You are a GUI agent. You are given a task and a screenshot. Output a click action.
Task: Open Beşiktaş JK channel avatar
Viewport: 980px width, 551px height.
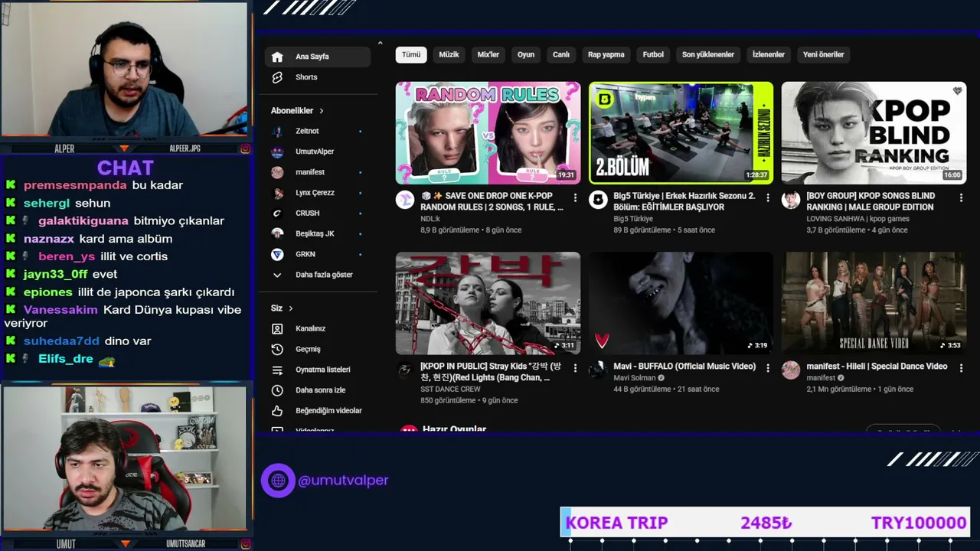point(277,233)
